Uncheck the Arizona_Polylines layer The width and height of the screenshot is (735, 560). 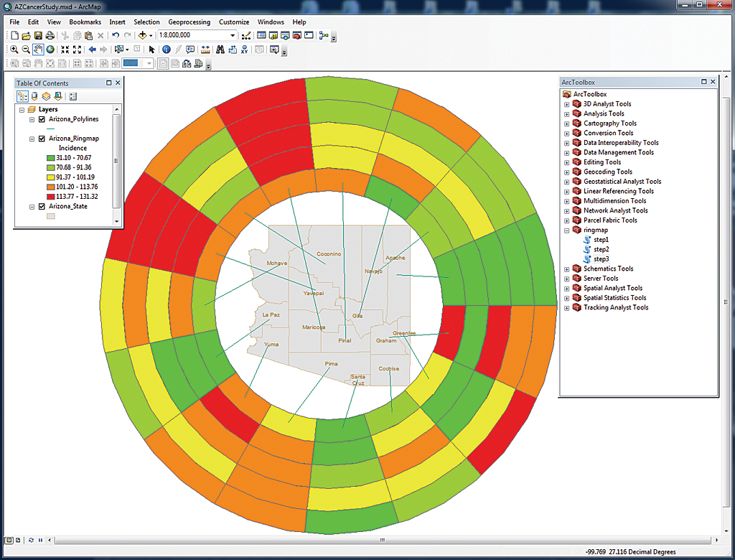(42, 119)
